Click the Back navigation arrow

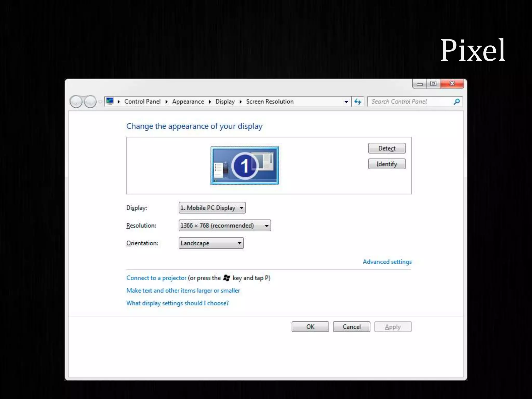click(x=76, y=102)
